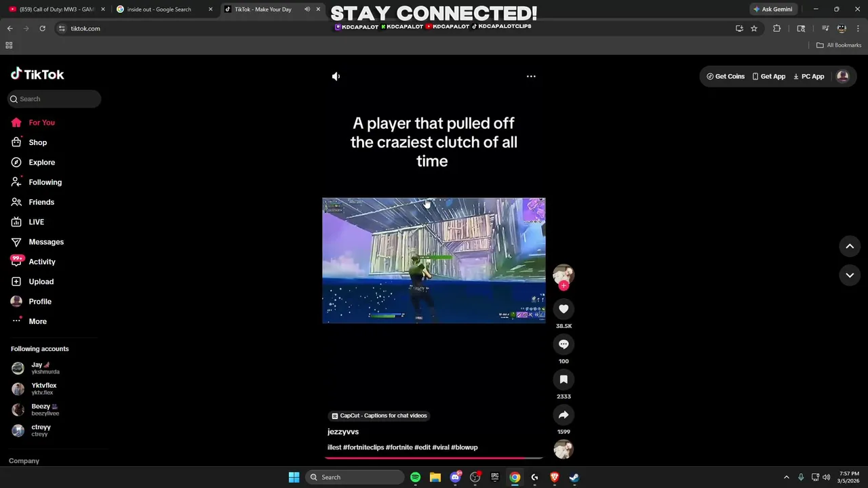Click the Get Coins button
The image size is (868, 488).
pos(726,77)
